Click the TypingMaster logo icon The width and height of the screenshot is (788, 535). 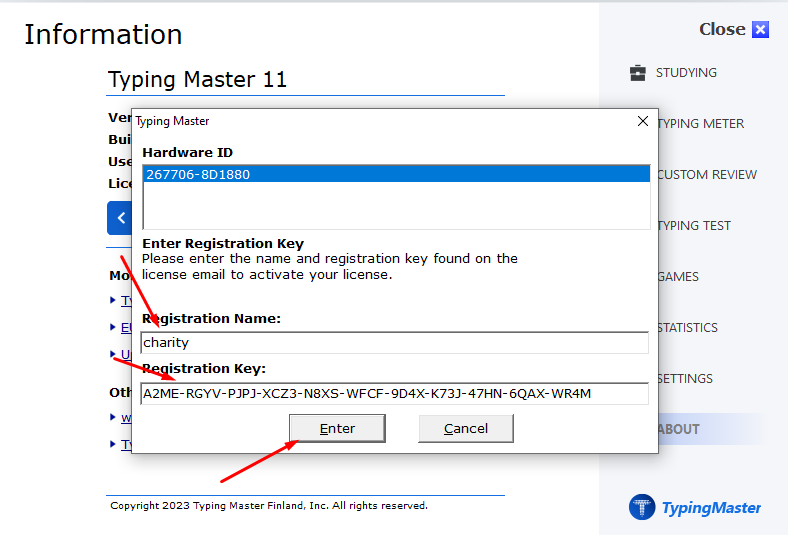642,507
